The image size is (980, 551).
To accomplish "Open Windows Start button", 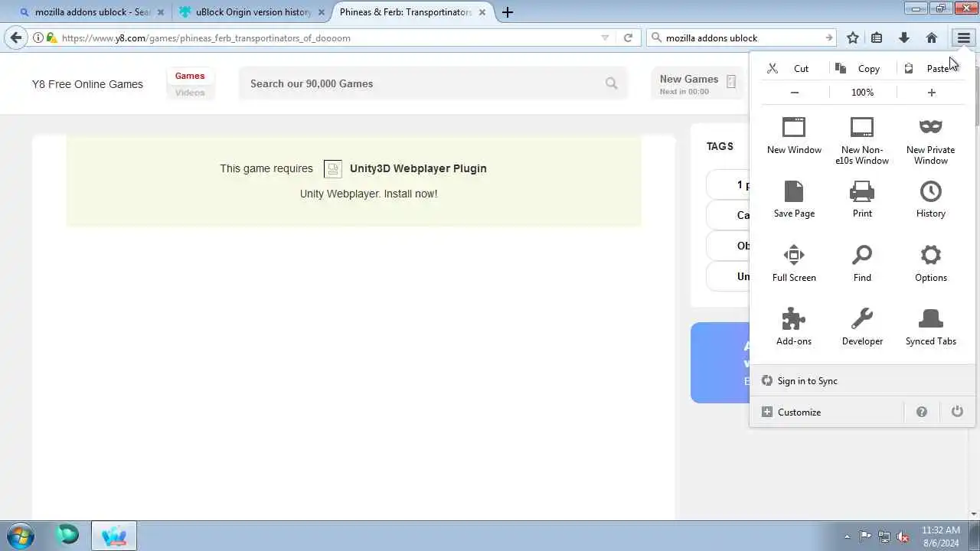I will [20, 536].
